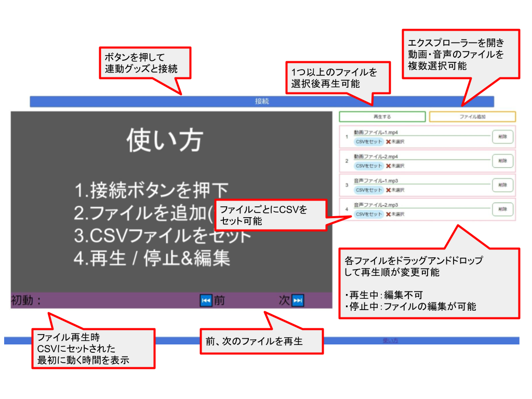Delete 音声ファイル-2.mp3 with 削除 button
Screen dimensions: 532x399
(x=502, y=209)
